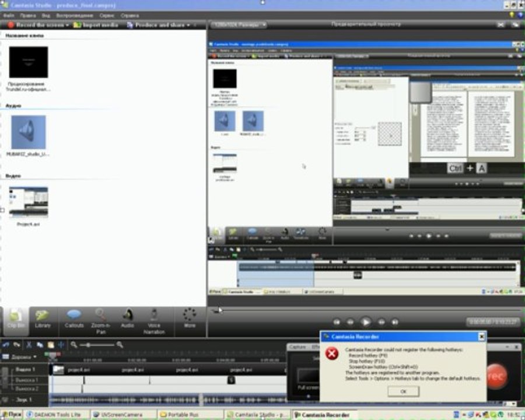Select the audio clip thumbnail in Clip Bin
This screenshot has width=525, height=420.
[29, 132]
